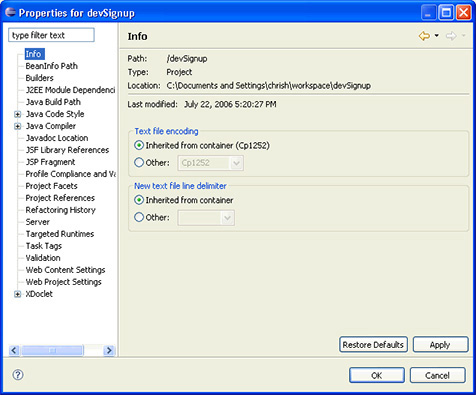476x395 pixels.
Task: Click the back navigation arrow icon
Action: [x=424, y=36]
